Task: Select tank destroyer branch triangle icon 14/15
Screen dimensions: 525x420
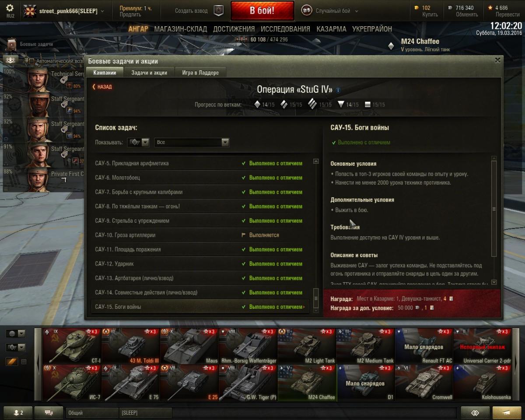Action: pyautogui.click(x=341, y=105)
